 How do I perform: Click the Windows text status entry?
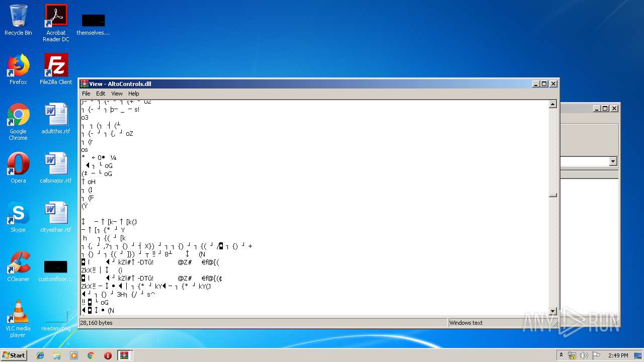coord(466,323)
